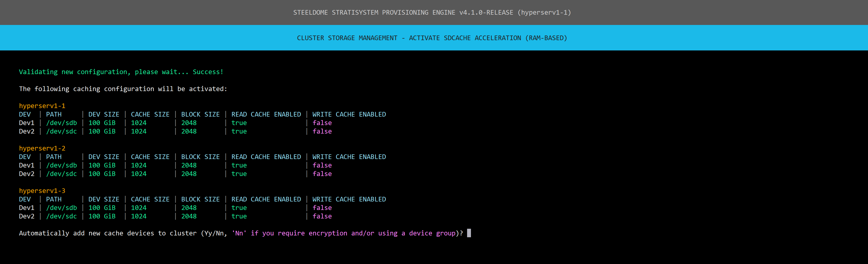Click WRITE CACHE ENABLED header under hyperserv1-3
Viewport: 868px width, 264px height.
point(349,199)
